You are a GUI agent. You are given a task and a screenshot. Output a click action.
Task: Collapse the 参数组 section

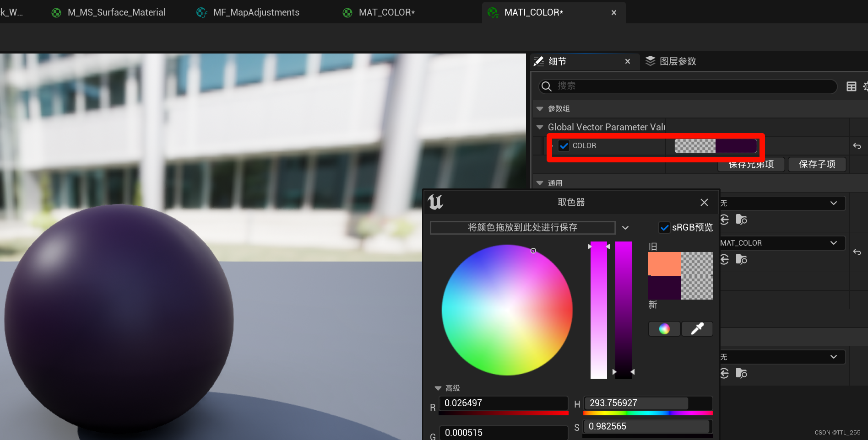tap(540, 109)
